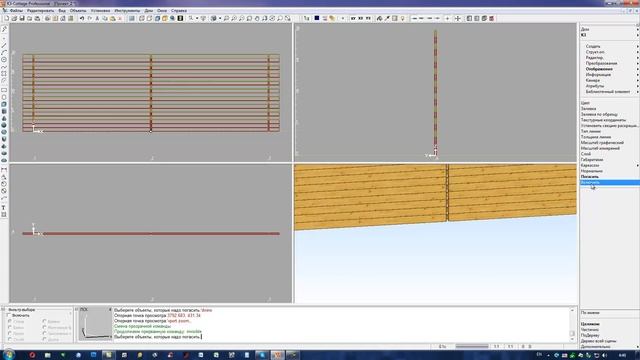Image resolution: width=640 pixels, height=360 pixels.
Task: Expand the Создать submenu arrow
Action: coord(637,46)
